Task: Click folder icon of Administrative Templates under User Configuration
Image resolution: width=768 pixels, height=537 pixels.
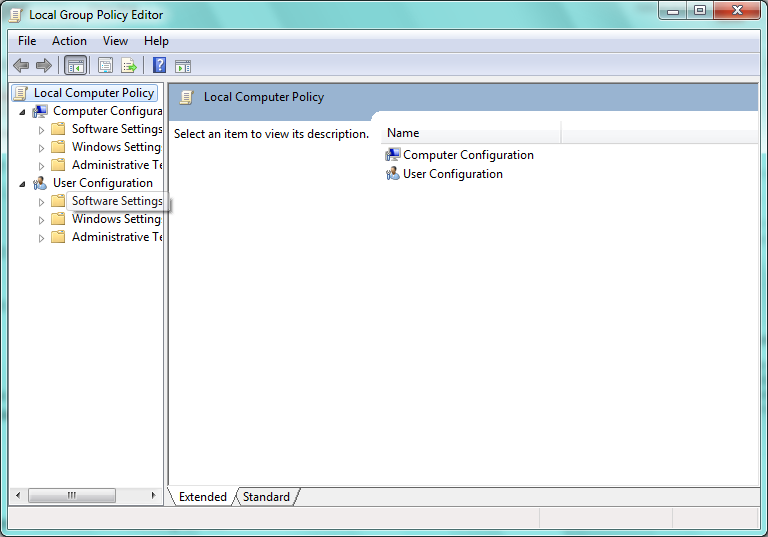Action: pos(58,237)
